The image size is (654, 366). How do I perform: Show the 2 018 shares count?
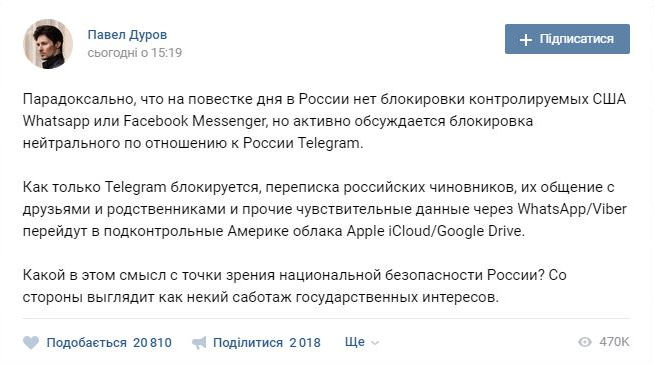click(305, 343)
